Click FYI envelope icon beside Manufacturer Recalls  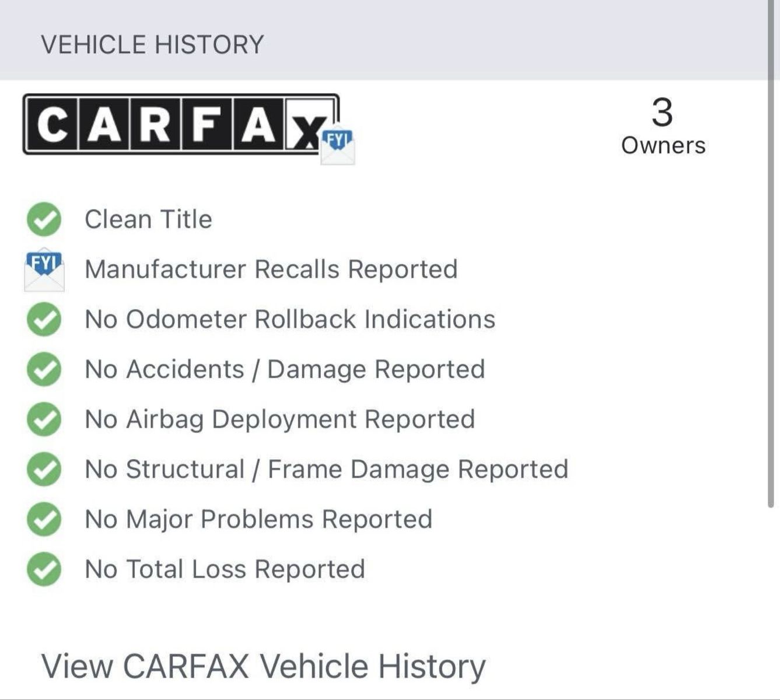44,270
